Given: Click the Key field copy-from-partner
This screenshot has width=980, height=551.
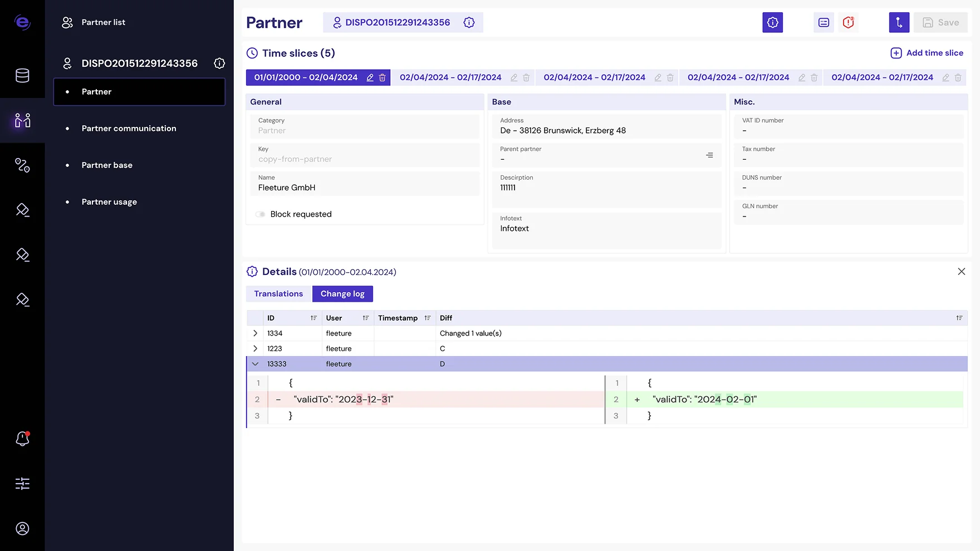Looking at the screenshot, I should coord(365,155).
